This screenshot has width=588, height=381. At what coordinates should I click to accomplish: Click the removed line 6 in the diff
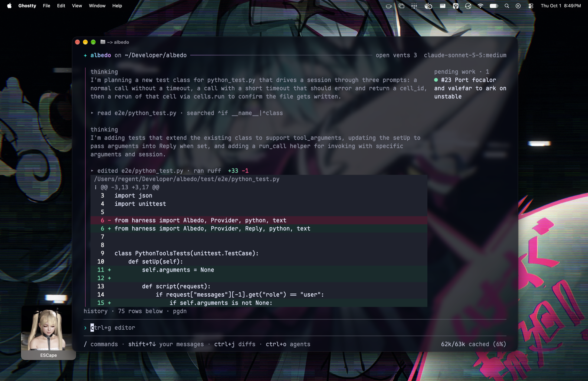[x=259, y=220]
